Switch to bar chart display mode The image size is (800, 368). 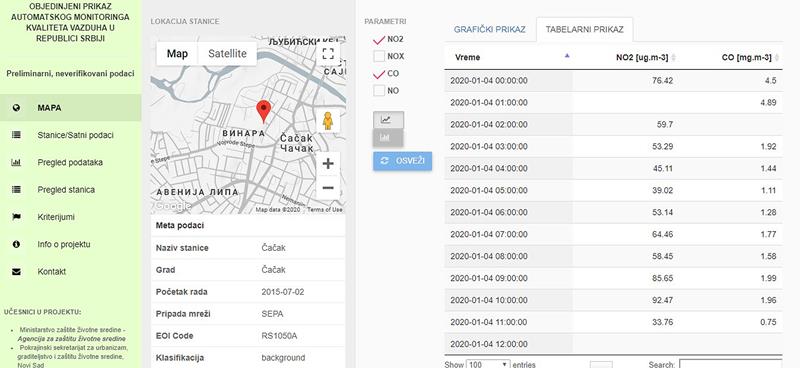click(x=388, y=138)
